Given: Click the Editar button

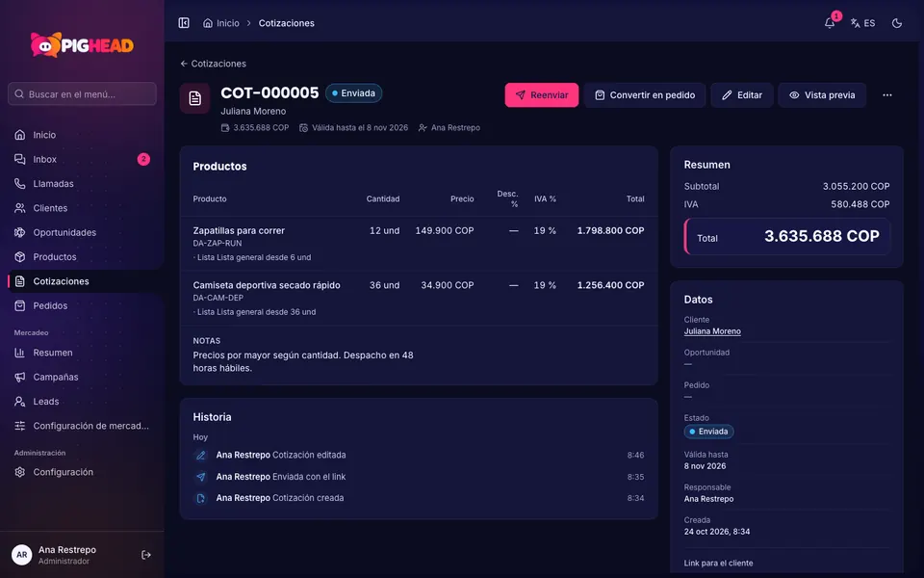Looking at the screenshot, I should click(x=742, y=95).
